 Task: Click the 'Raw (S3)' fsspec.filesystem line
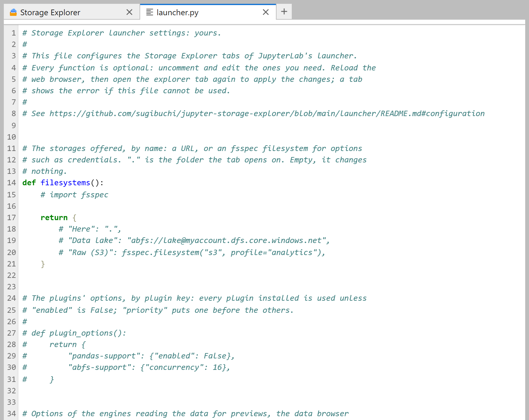(192, 253)
